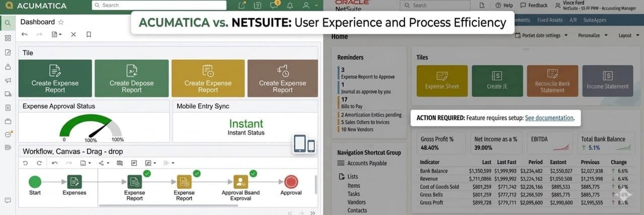Image resolution: width=644 pixels, height=215 pixels.
Task: Click the Help link in NetSuite header
Action: coord(504,6)
